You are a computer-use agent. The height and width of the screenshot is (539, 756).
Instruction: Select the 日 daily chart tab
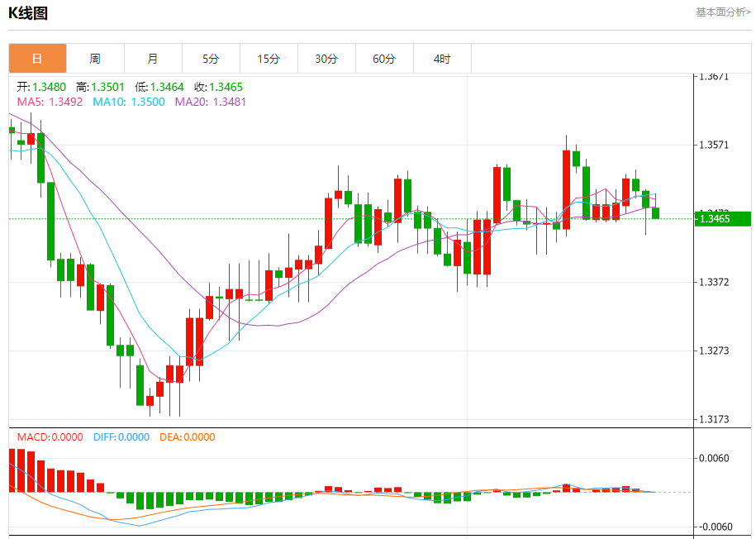38,59
